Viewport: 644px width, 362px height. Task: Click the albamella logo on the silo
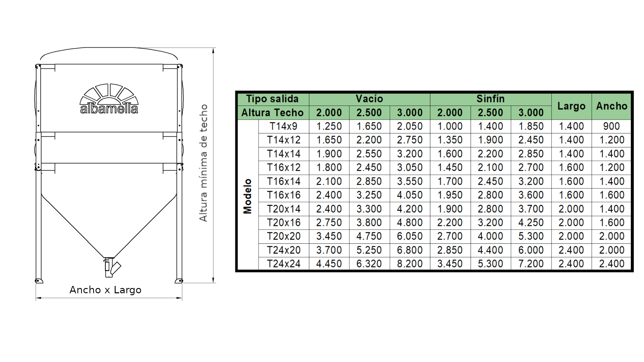108,108
